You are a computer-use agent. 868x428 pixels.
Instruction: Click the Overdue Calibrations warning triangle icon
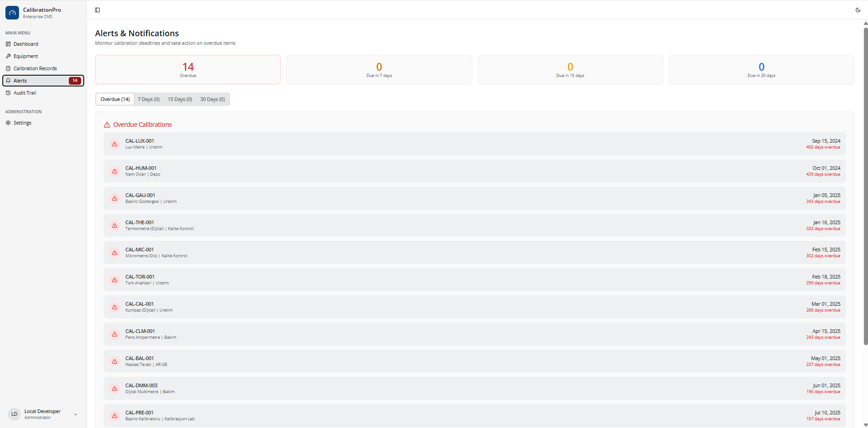pyautogui.click(x=107, y=125)
